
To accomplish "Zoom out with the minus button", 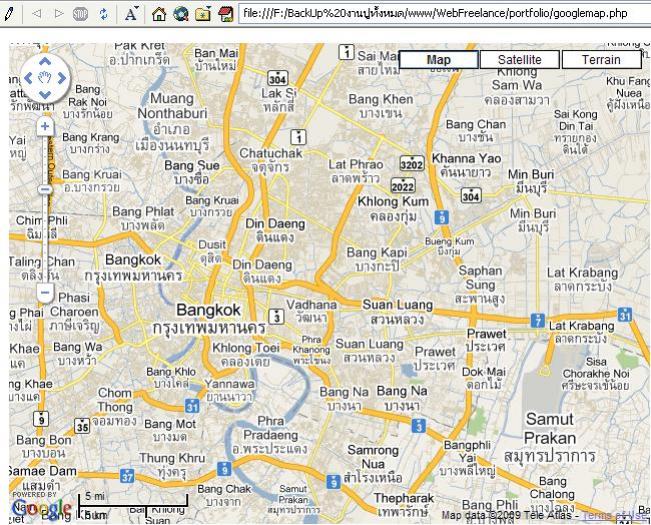I will [45, 293].
